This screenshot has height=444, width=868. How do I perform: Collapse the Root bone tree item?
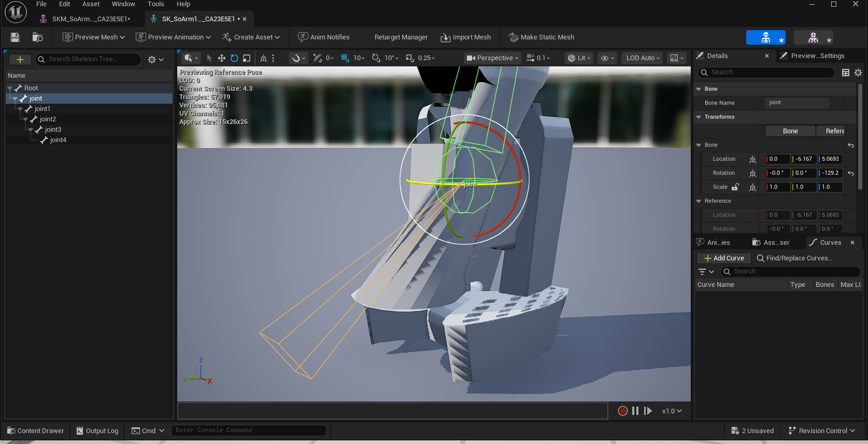[x=10, y=88]
